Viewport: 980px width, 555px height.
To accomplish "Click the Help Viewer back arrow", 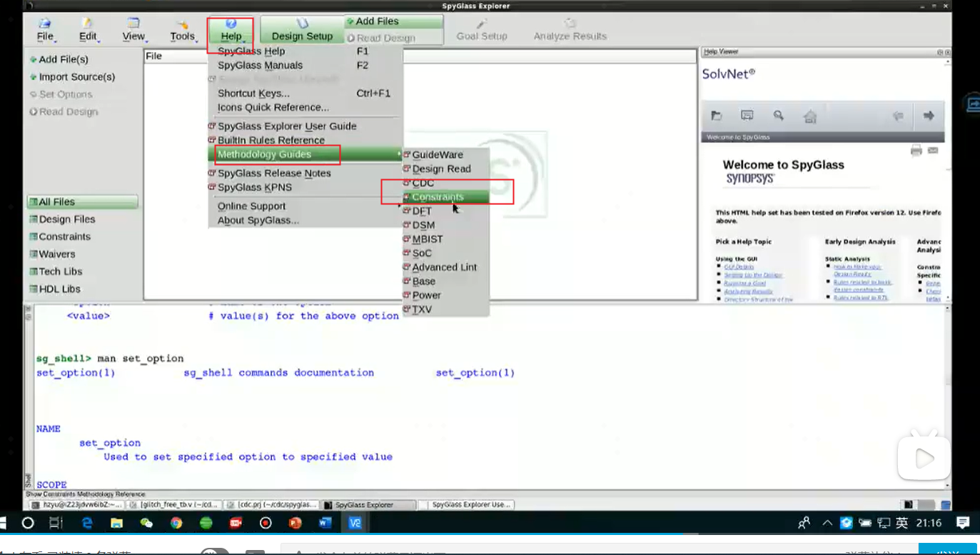I will pyautogui.click(x=899, y=116).
